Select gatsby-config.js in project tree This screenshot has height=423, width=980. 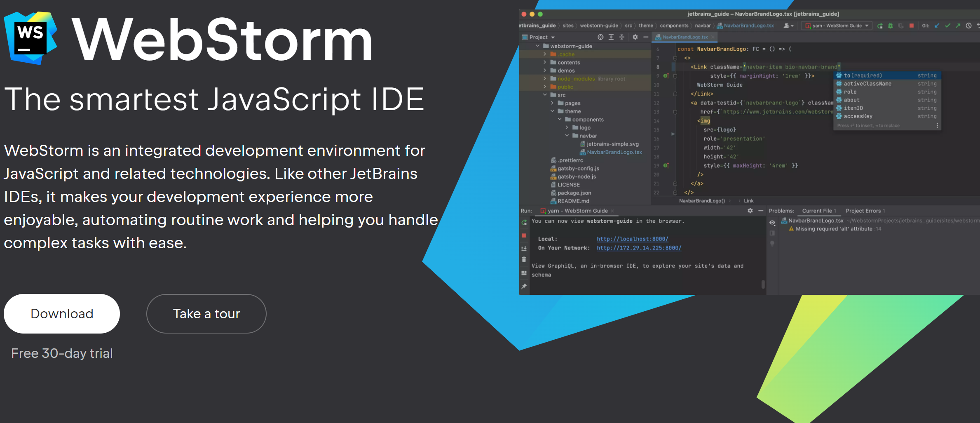575,169
